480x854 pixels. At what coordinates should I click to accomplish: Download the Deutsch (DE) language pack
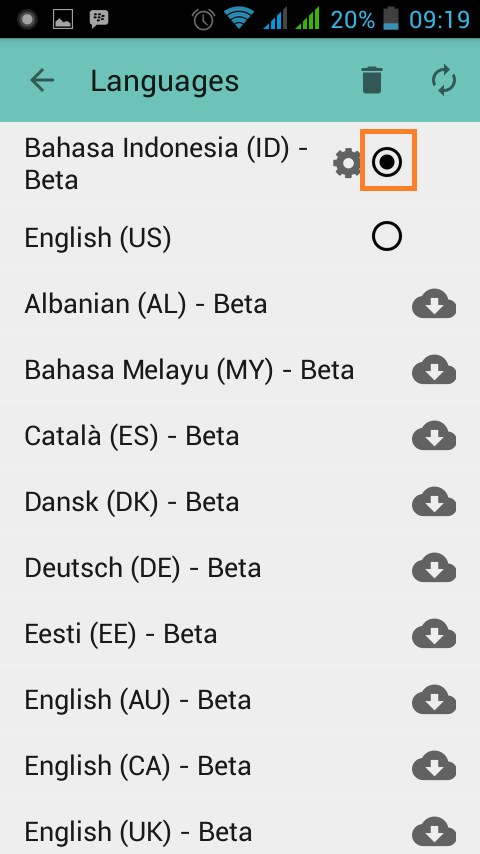(434, 568)
